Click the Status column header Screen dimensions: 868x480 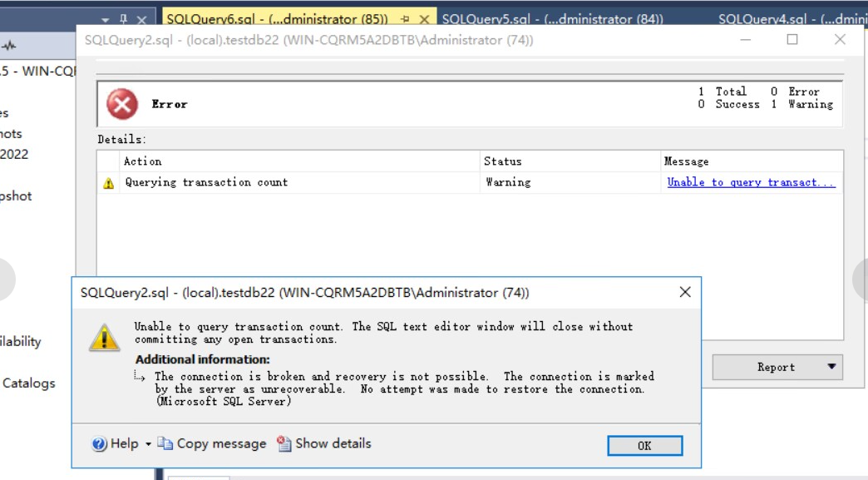click(x=570, y=161)
